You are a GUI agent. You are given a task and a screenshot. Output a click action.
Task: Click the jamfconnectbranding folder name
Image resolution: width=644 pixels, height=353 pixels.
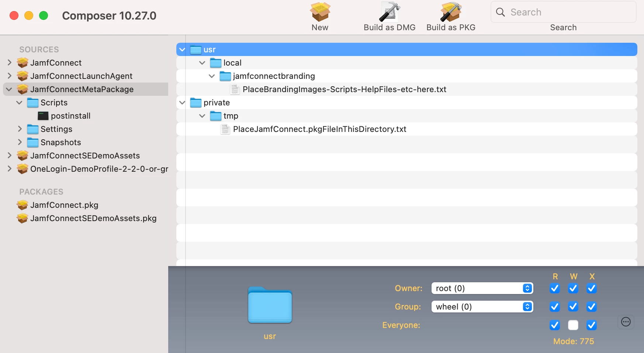pyautogui.click(x=274, y=76)
